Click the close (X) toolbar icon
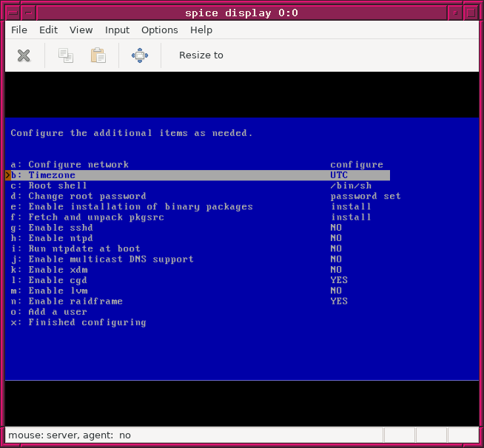 [24, 55]
